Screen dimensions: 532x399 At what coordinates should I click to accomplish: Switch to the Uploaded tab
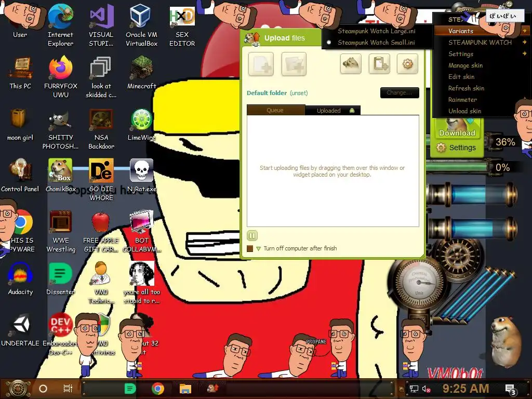(332, 111)
